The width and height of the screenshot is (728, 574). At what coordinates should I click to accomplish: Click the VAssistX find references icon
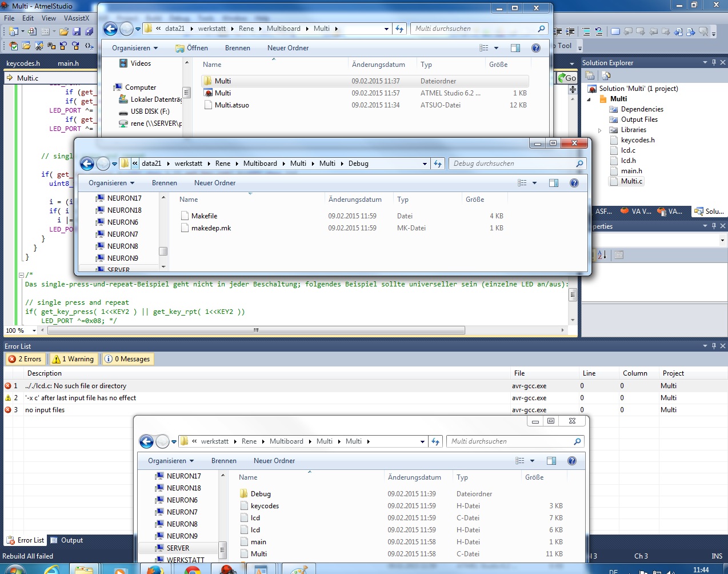pyautogui.click(x=51, y=46)
